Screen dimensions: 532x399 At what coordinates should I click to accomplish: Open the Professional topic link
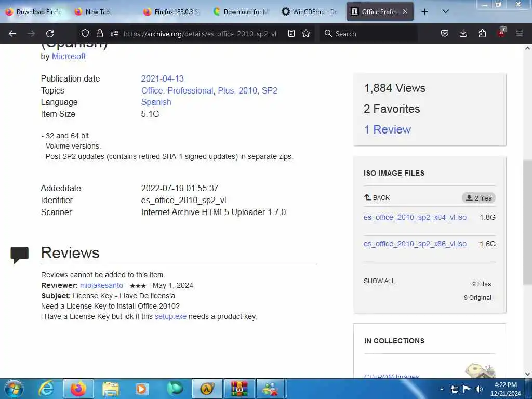click(x=190, y=90)
